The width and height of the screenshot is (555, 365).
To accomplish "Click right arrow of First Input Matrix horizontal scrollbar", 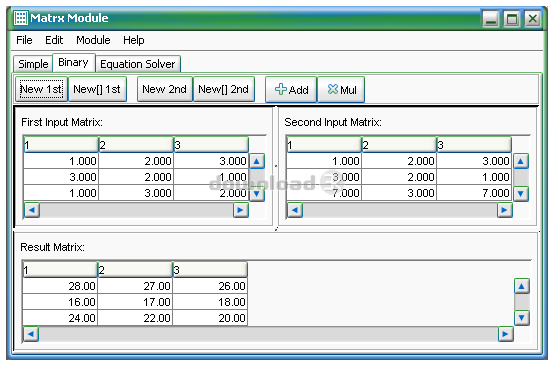I will click(x=241, y=210).
